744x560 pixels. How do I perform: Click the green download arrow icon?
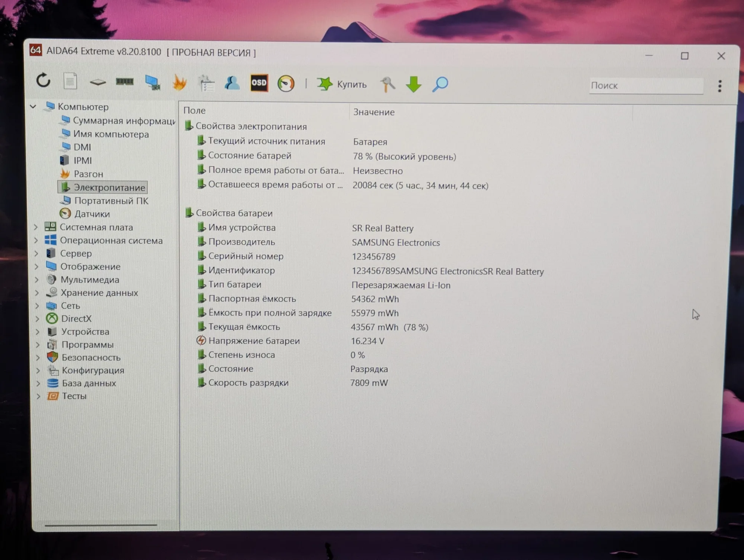414,84
